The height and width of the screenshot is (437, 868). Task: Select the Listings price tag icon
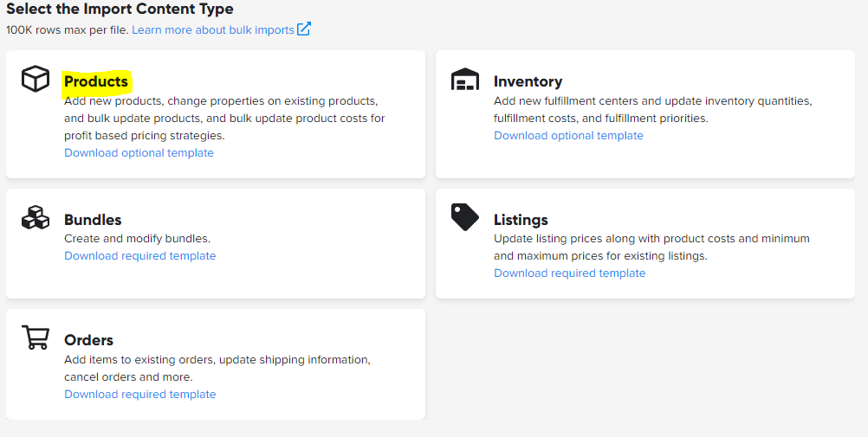(x=464, y=217)
